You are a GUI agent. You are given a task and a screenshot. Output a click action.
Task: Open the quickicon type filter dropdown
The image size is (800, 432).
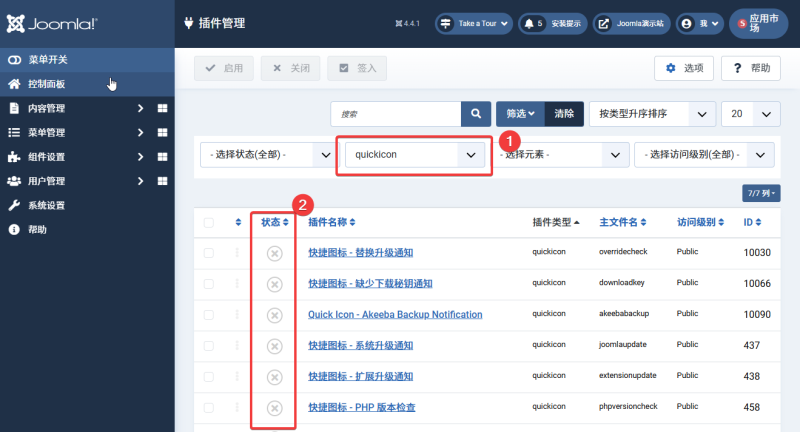[x=414, y=155]
